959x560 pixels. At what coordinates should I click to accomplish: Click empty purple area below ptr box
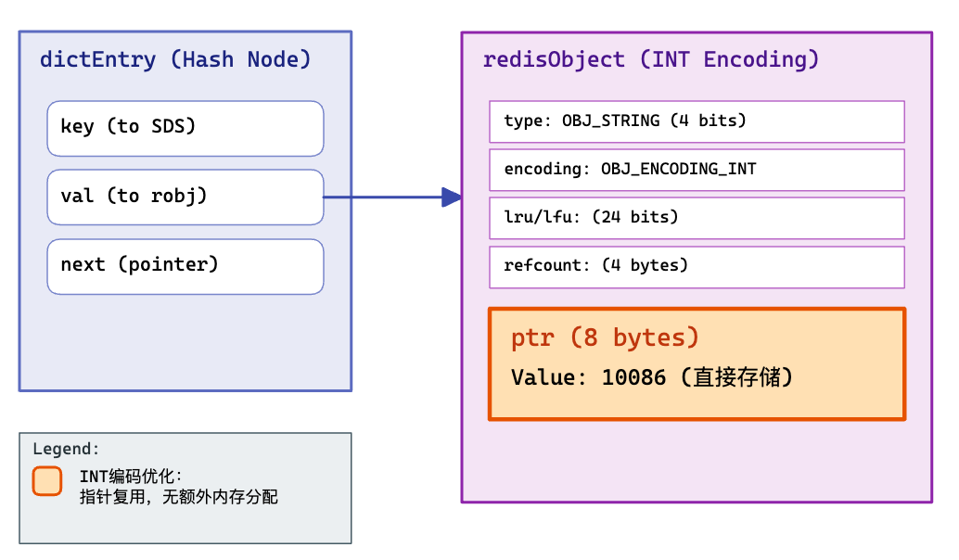(x=696, y=462)
